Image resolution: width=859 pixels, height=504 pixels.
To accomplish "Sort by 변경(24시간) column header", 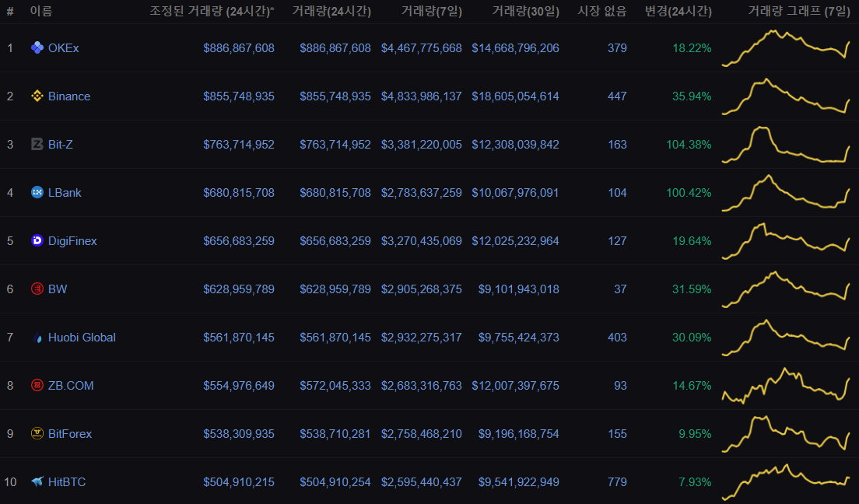I will coord(678,11).
